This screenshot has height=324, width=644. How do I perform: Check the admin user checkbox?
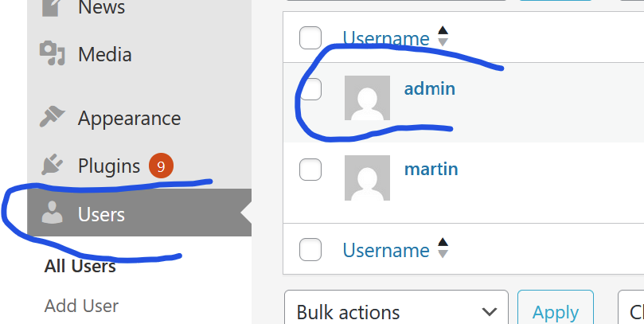pos(310,89)
